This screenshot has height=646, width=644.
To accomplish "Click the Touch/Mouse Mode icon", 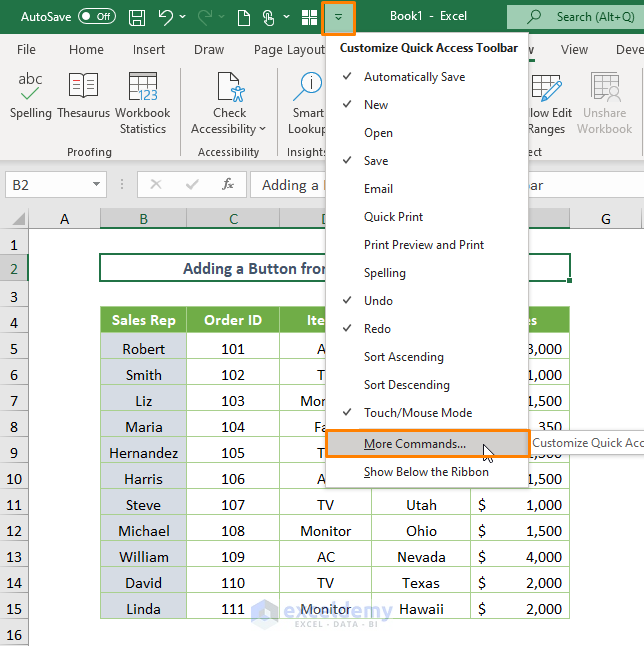I will 268,17.
